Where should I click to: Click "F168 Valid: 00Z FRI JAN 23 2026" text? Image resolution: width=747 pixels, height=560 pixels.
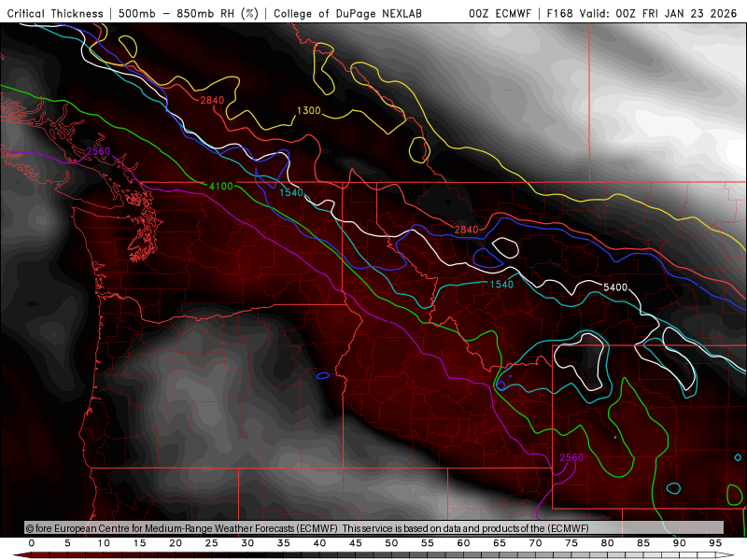pos(641,14)
